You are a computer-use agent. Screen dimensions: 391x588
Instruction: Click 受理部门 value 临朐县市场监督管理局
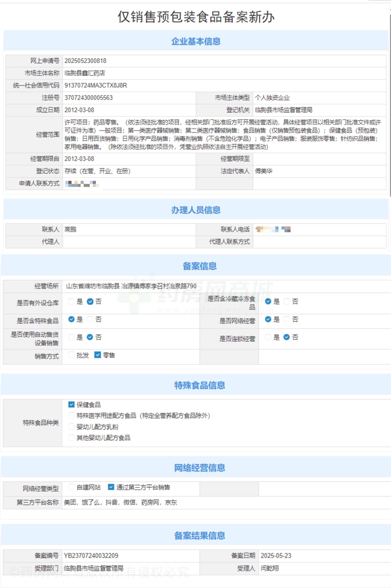(94, 568)
